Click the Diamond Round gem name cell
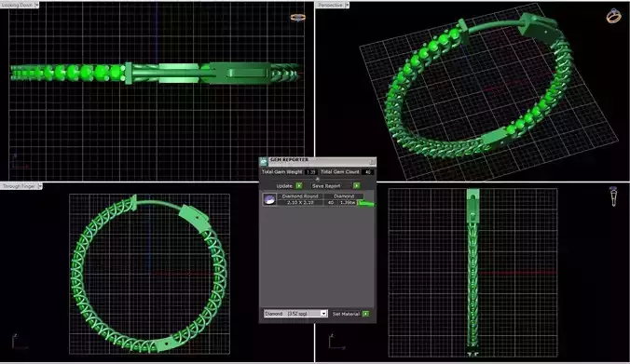Image resolution: width=630 pixels, height=364 pixels. tap(300, 196)
